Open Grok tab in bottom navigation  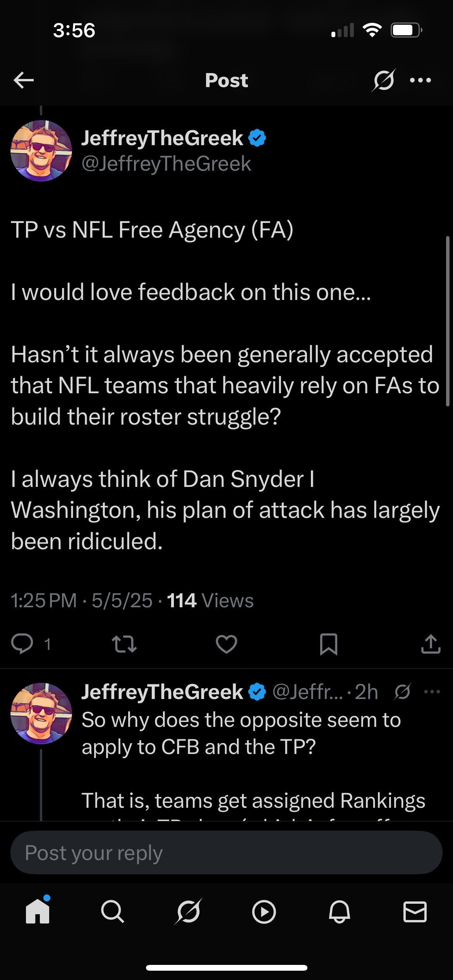click(x=188, y=911)
